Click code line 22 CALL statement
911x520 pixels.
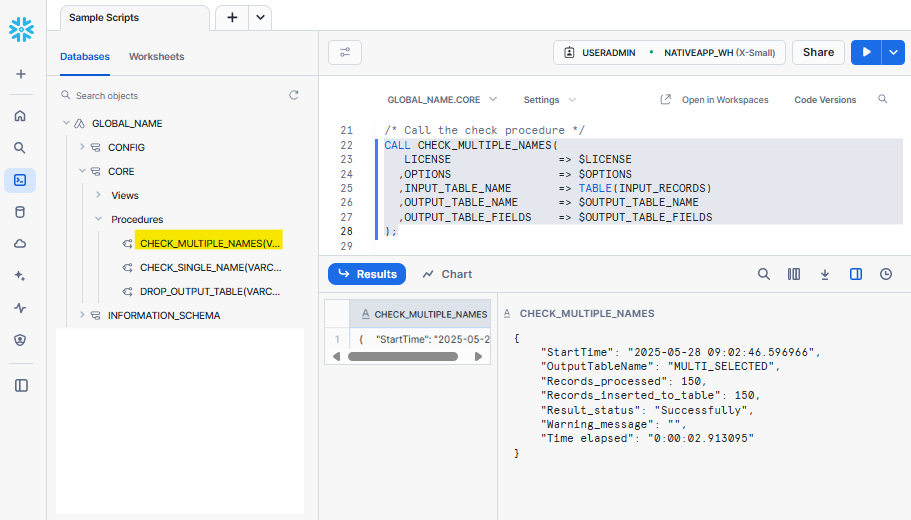(x=471, y=145)
